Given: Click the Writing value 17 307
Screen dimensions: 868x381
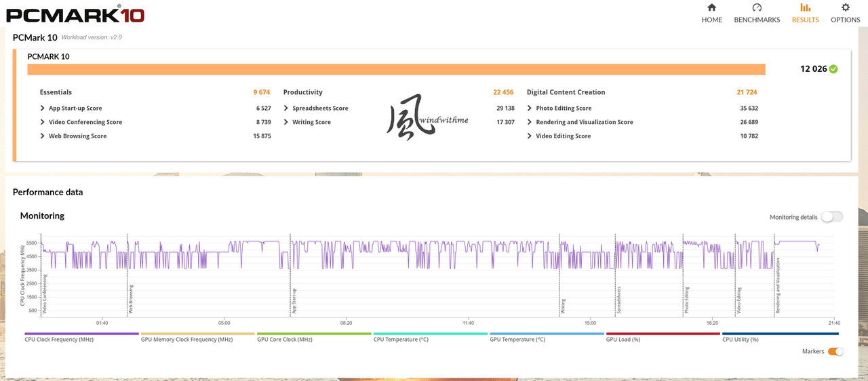Looking at the screenshot, I should tap(505, 122).
